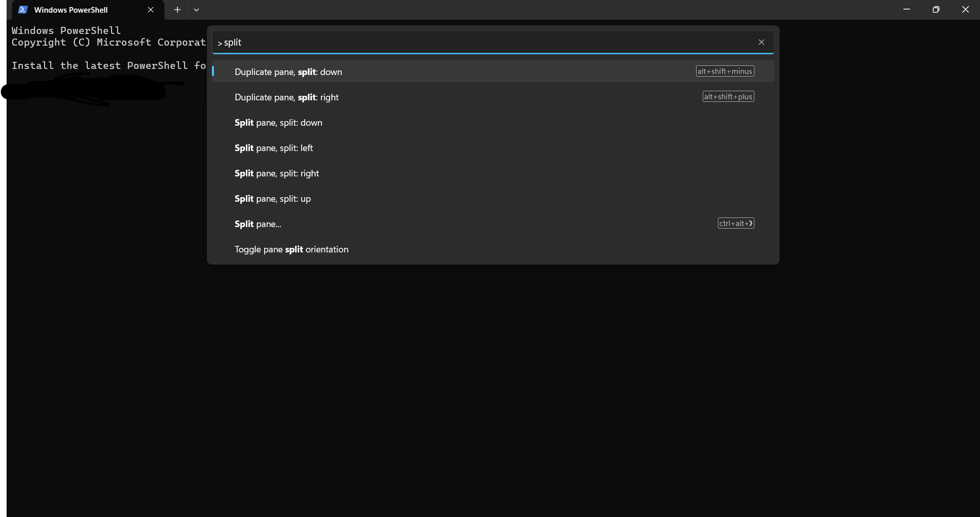The width and height of the screenshot is (980, 517).
Task: Select Duplicate pane, split: down
Action: tap(493, 71)
